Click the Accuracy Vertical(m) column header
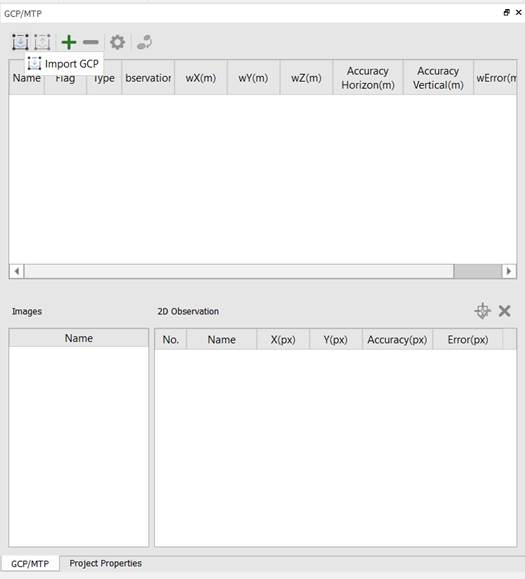The width and height of the screenshot is (525, 579). (438, 78)
